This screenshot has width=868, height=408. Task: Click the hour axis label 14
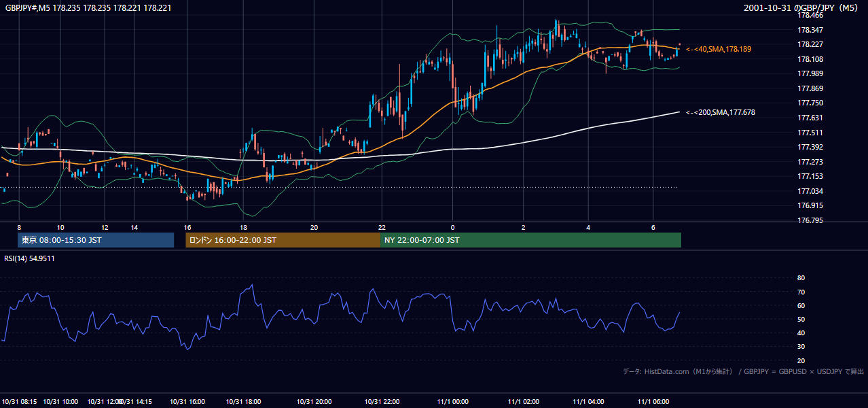[x=134, y=227]
